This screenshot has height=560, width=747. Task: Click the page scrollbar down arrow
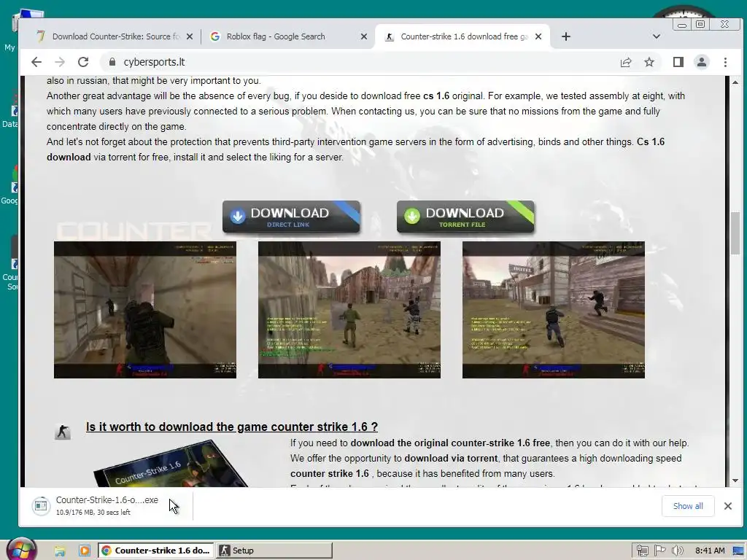click(x=735, y=481)
